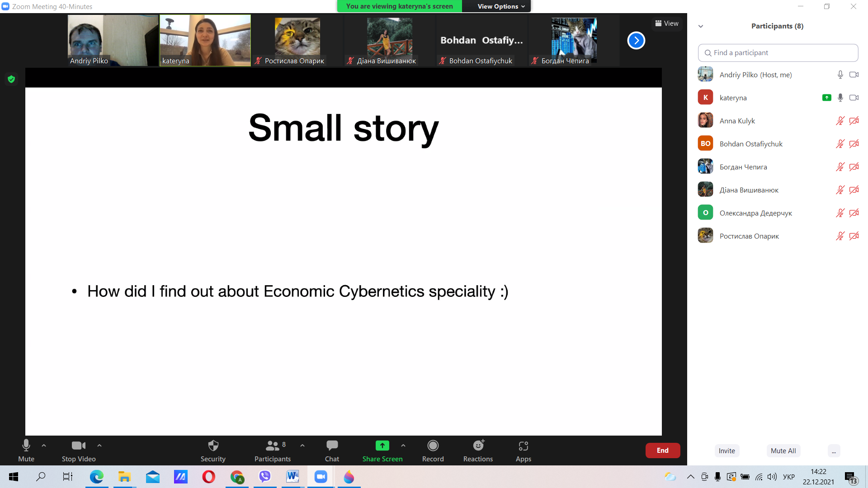The width and height of the screenshot is (868, 488).
Task: Open the View layout menu
Action: pos(667,23)
